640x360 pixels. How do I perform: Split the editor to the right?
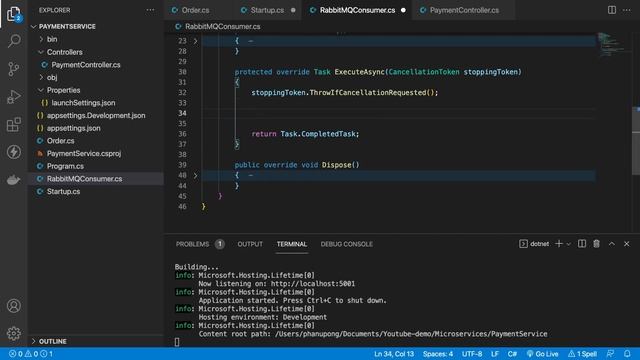pos(611,10)
